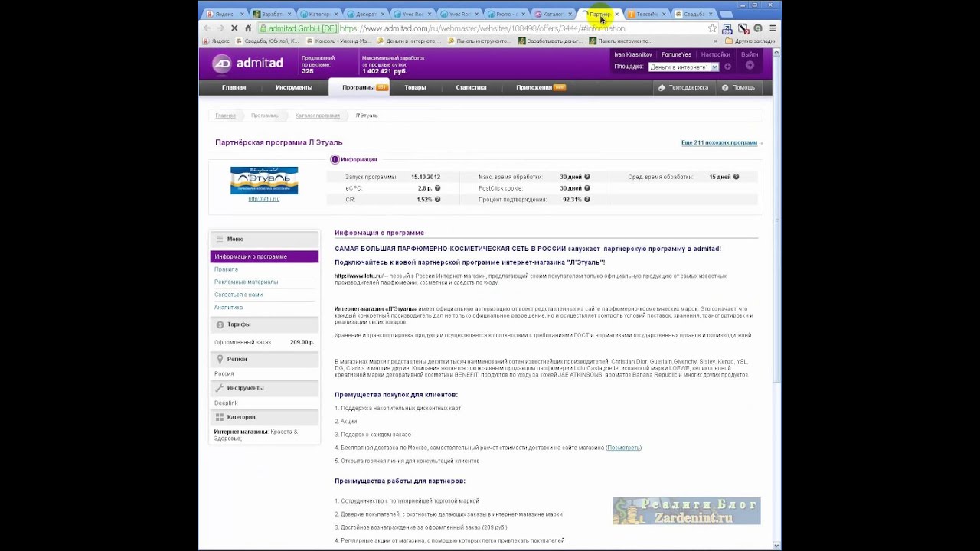Click the http://www.letu.ru/ link in description
This screenshot has height=551, width=980.
(358, 275)
